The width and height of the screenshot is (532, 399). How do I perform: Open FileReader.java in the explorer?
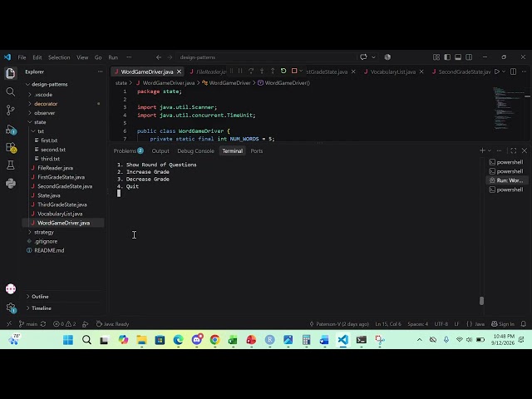(x=56, y=168)
